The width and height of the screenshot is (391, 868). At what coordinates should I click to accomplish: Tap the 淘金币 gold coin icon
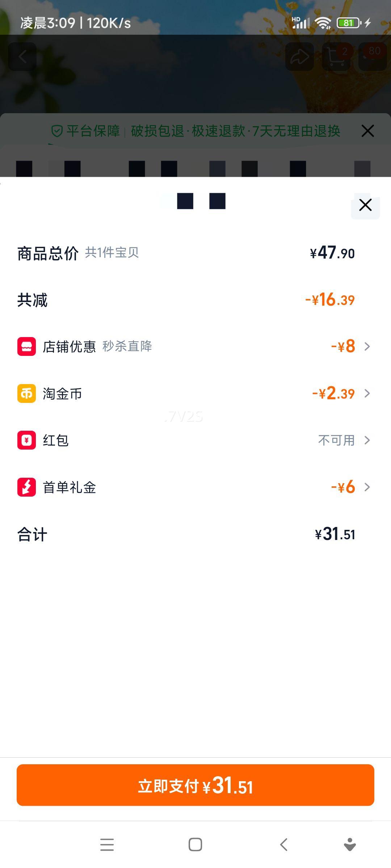point(26,393)
